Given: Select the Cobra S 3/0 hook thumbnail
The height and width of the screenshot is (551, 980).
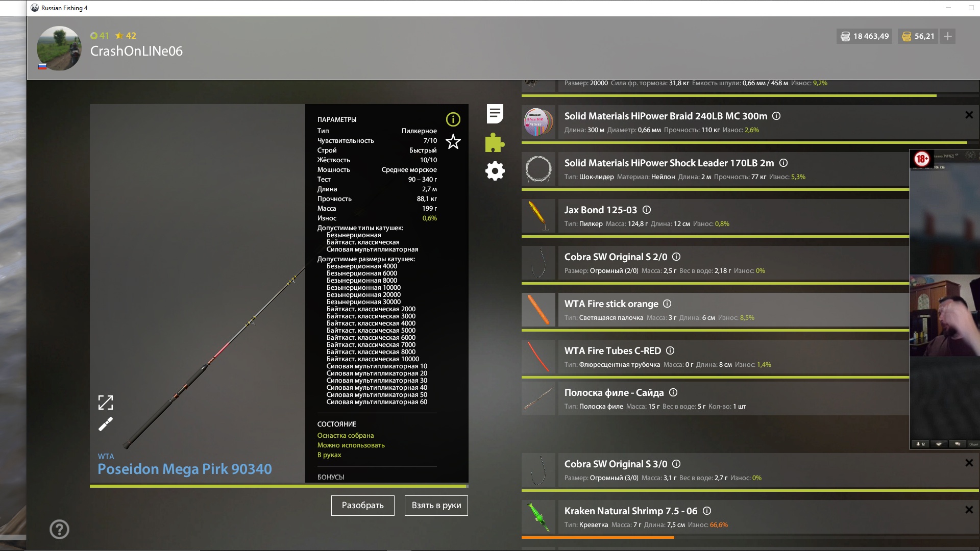Looking at the screenshot, I should click(x=538, y=470).
